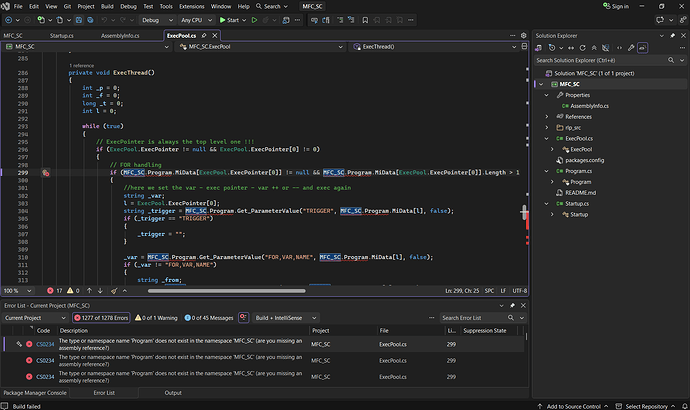Expand the References node
The image size is (690, 410).
(547, 117)
